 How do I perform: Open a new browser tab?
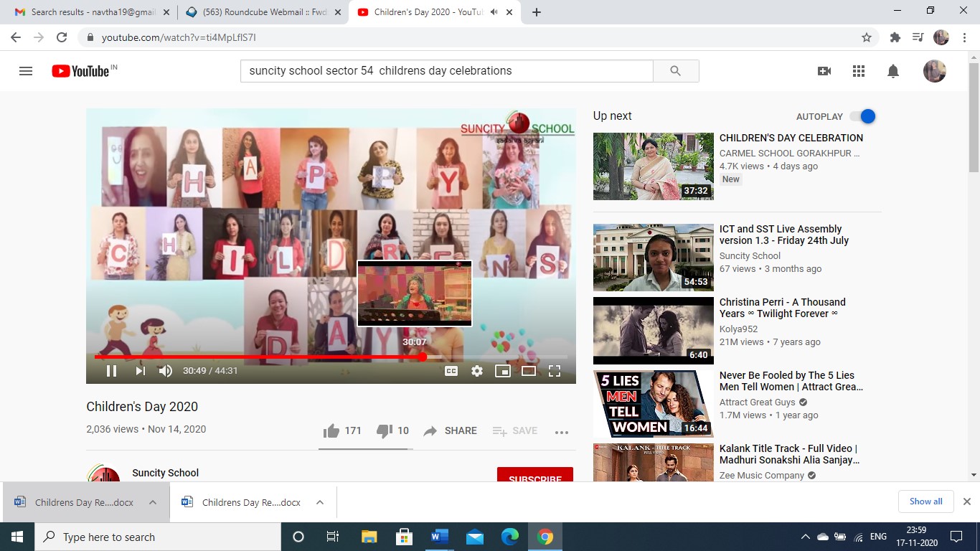click(537, 12)
